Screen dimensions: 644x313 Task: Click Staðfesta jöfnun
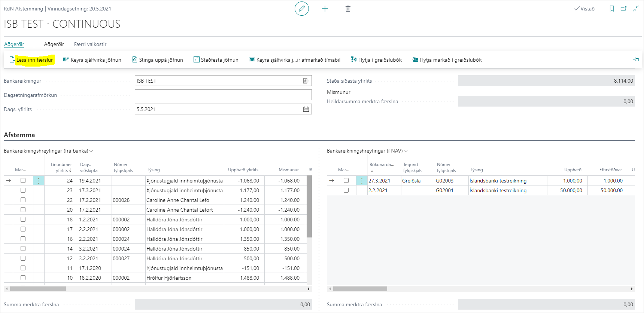tap(216, 60)
